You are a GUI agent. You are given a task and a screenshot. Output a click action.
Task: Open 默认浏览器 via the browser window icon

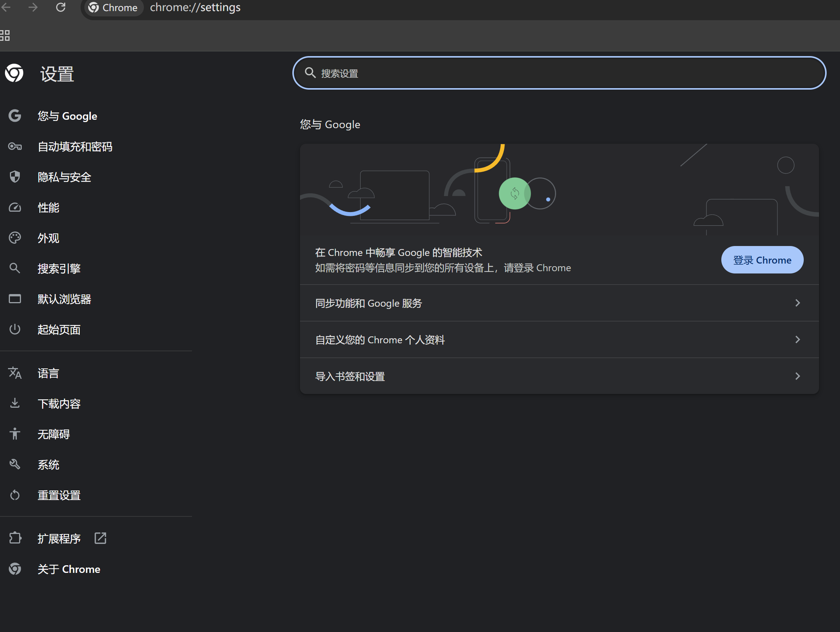coord(15,299)
